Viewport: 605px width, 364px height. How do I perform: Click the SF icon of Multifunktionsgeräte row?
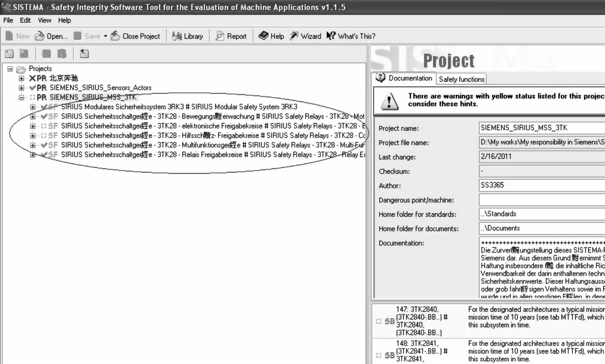[x=53, y=145]
